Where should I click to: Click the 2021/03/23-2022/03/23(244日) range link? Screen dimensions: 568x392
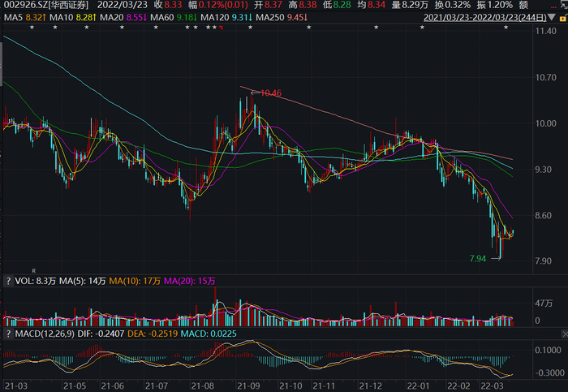pos(485,17)
